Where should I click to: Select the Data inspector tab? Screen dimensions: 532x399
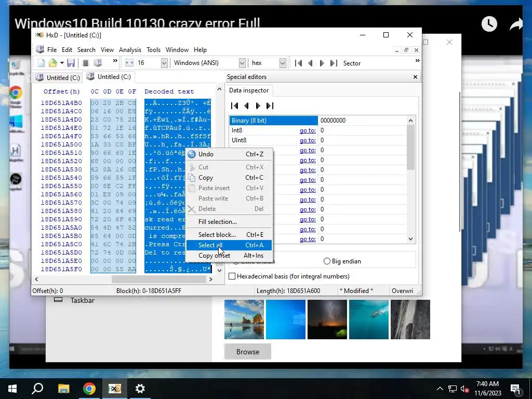point(249,90)
